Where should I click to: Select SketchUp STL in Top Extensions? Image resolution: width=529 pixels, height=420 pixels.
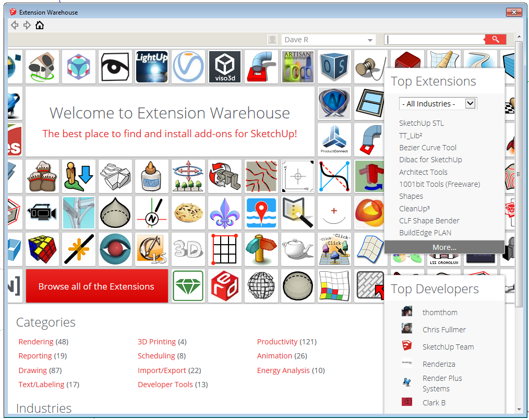click(x=422, y=123)
